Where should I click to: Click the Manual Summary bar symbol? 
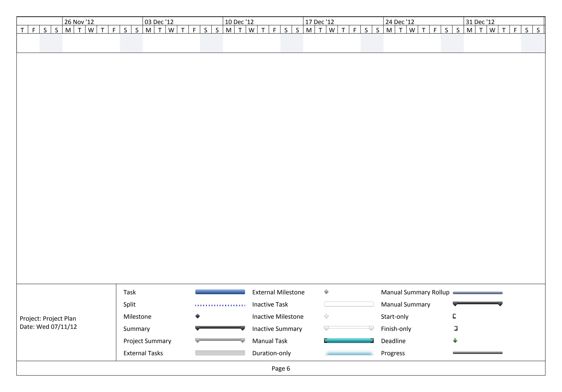coord(477,303)
